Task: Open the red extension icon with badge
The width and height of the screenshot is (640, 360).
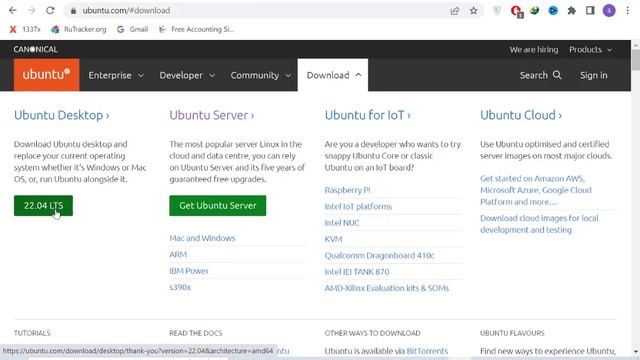Action: tap(516, 11)
